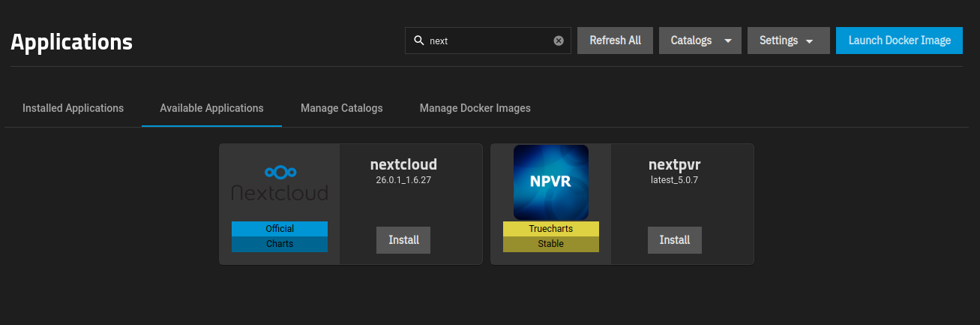Click the nextpvr app title

pyautogui.click(x=675, y=164)
